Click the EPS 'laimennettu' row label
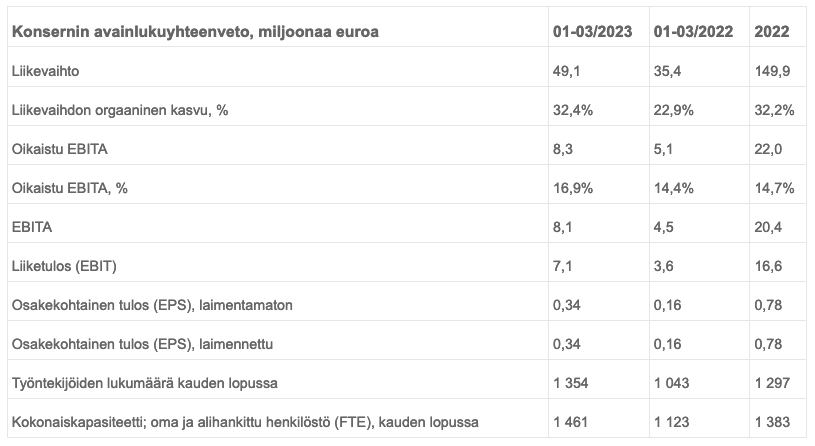Viewport: 815px width, 446px height. 141,344
